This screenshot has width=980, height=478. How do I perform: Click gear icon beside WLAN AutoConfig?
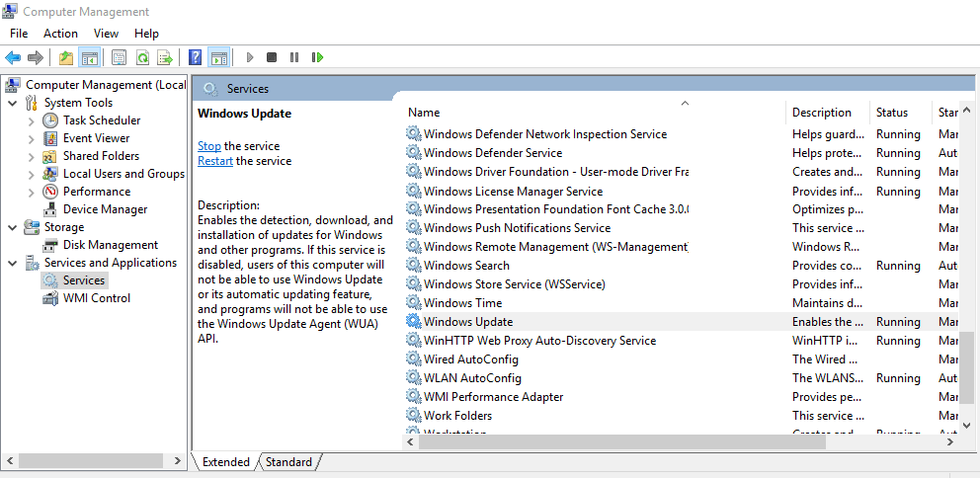coord(413,378)
